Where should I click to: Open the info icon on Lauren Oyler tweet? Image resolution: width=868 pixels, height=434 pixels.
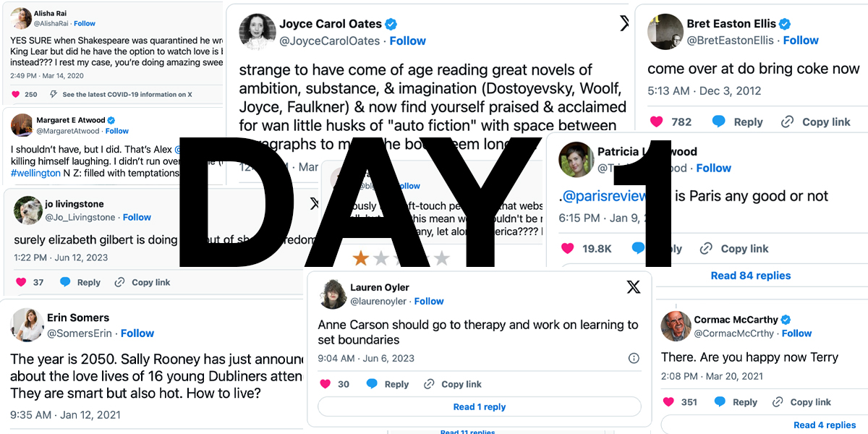coord(634,358)
